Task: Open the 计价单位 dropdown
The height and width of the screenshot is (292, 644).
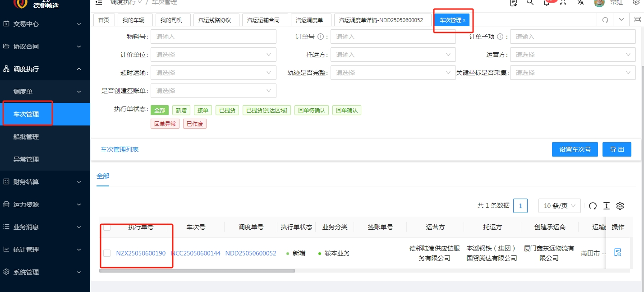Action: [x=213, y=55]
